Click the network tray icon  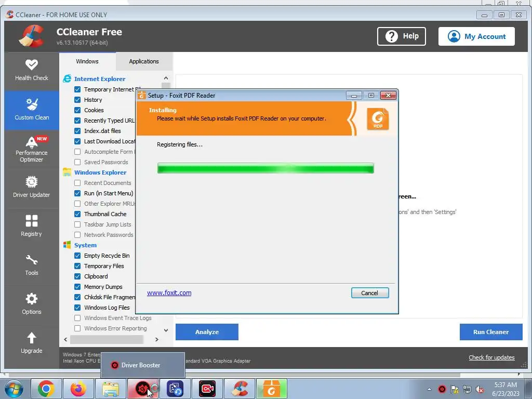coord(467,390)
